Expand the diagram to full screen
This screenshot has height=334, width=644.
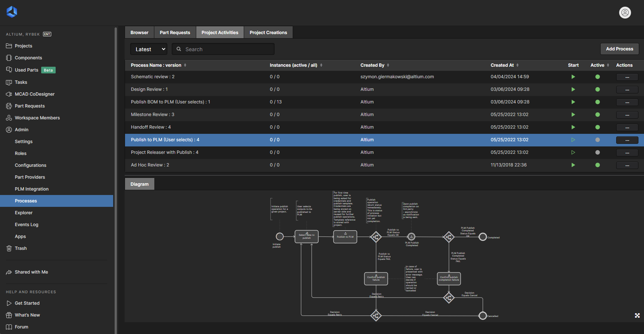(x=637, y=315)
